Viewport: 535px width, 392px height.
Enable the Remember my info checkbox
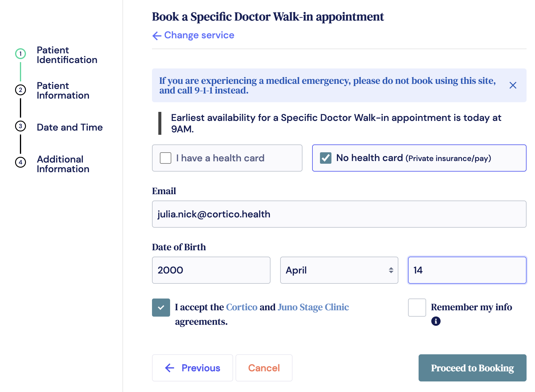(x=417, y=308)
